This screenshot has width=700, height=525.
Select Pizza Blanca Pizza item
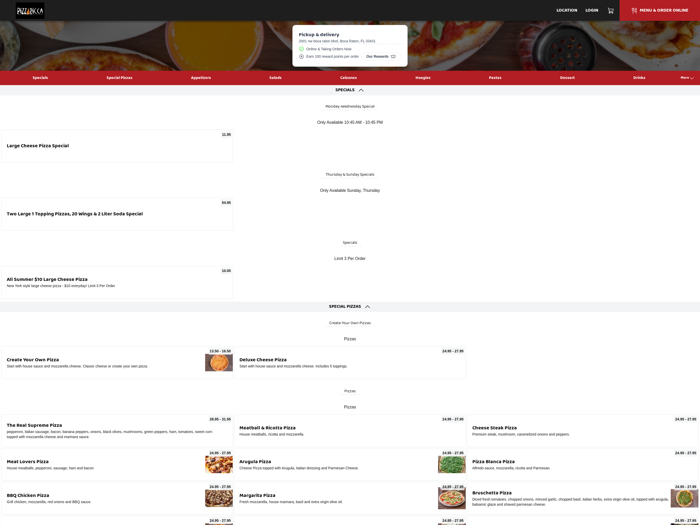[583, 465]
